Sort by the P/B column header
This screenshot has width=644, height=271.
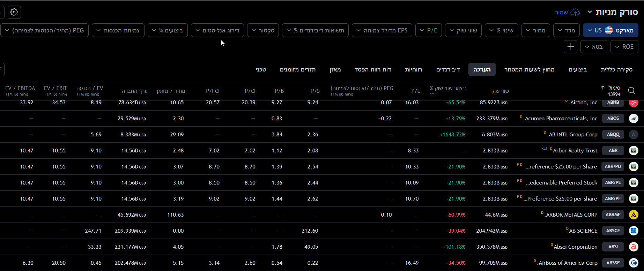pos(279,91)
